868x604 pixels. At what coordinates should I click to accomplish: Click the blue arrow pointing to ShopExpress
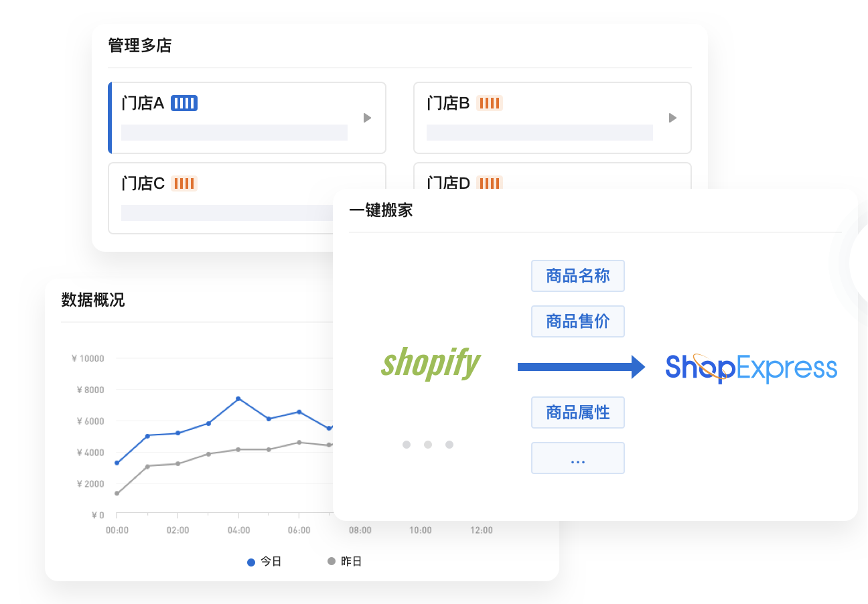click(x=581, y=366)
